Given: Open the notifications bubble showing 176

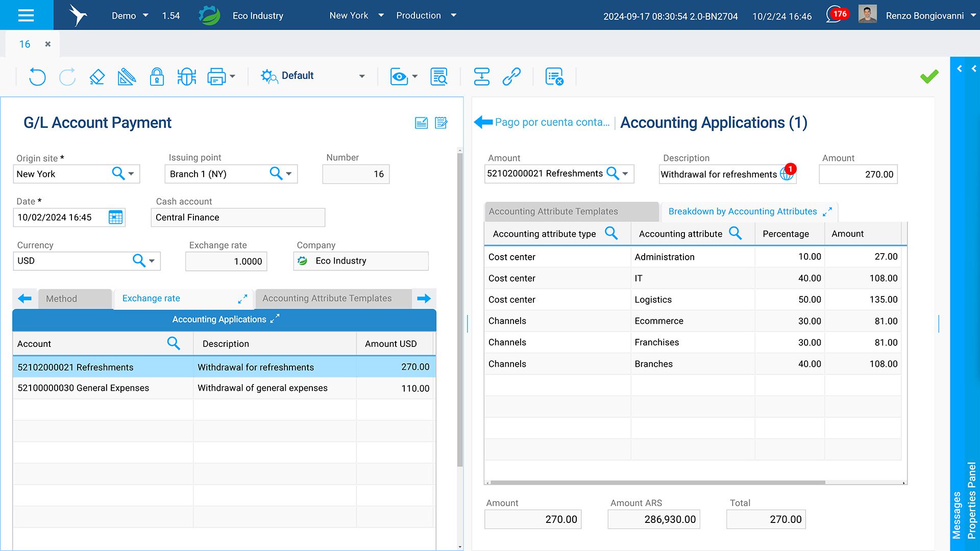Looking at the screenshot, I should [x=837, y=15].
